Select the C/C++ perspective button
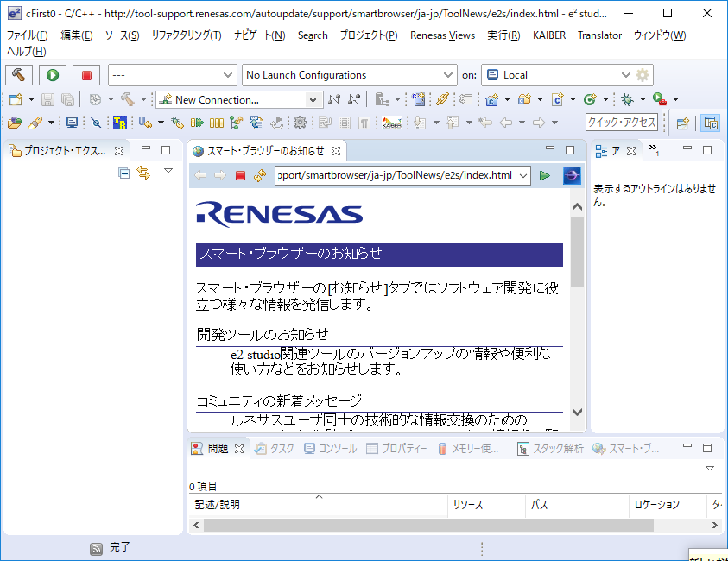This screenshot has width=728, height=561. (x=711, y=123)
